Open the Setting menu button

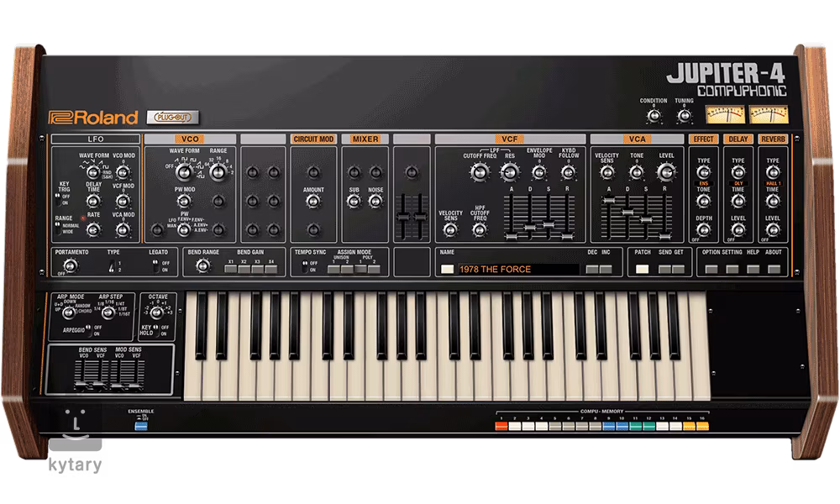(x=732, y=270)
